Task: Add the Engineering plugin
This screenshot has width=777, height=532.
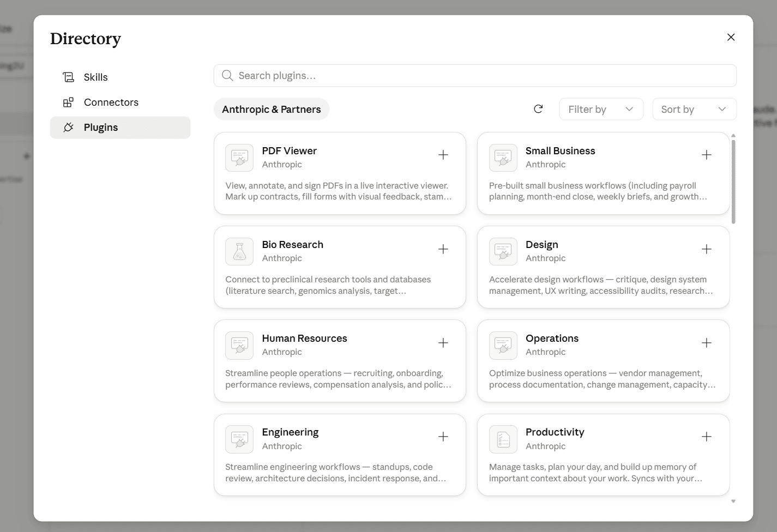Action: pyautogui.click(x=443, y=437)
